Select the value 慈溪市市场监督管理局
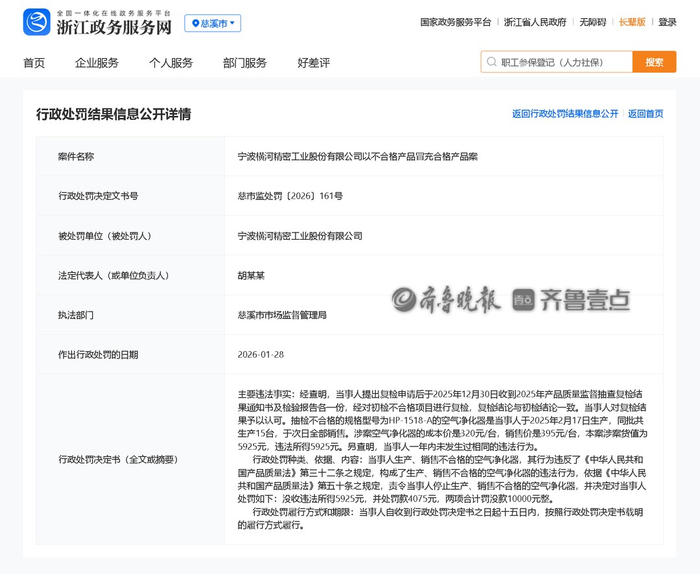This screenshot has width=700, height=574. tap(282, 315)
